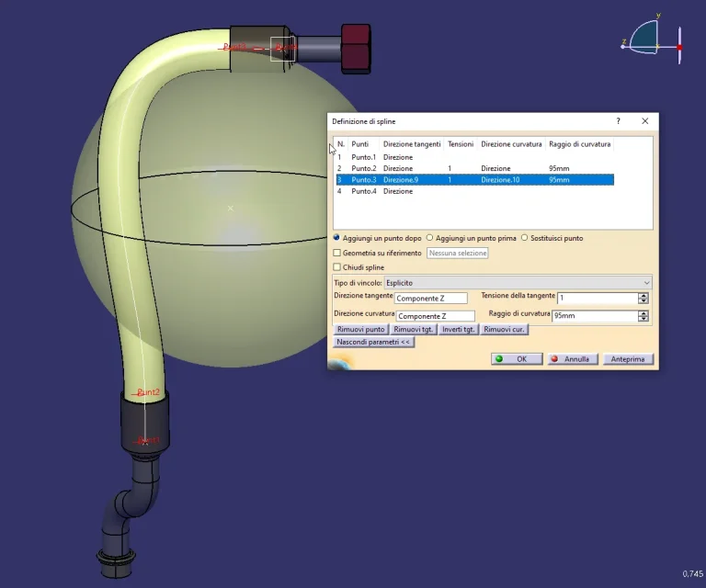Click the red hex nut in the 3D view

356,49
